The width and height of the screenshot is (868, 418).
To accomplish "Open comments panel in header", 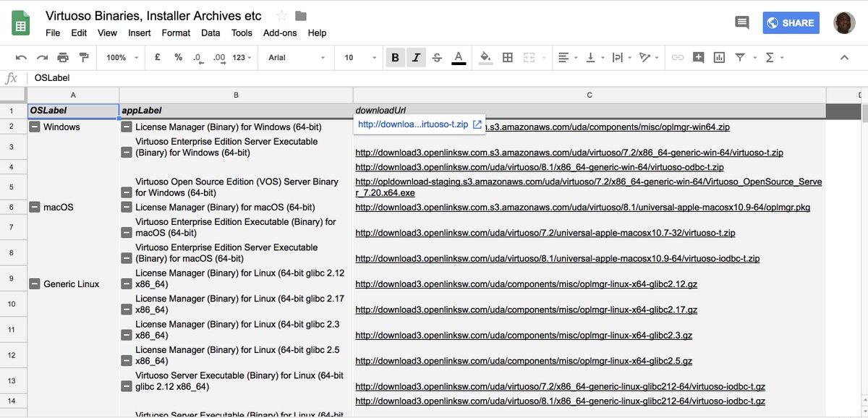I will pos(742,22).
